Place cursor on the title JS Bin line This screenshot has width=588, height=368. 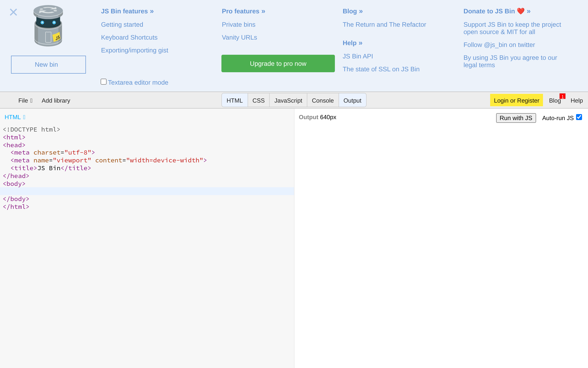(x=51, y=168)
